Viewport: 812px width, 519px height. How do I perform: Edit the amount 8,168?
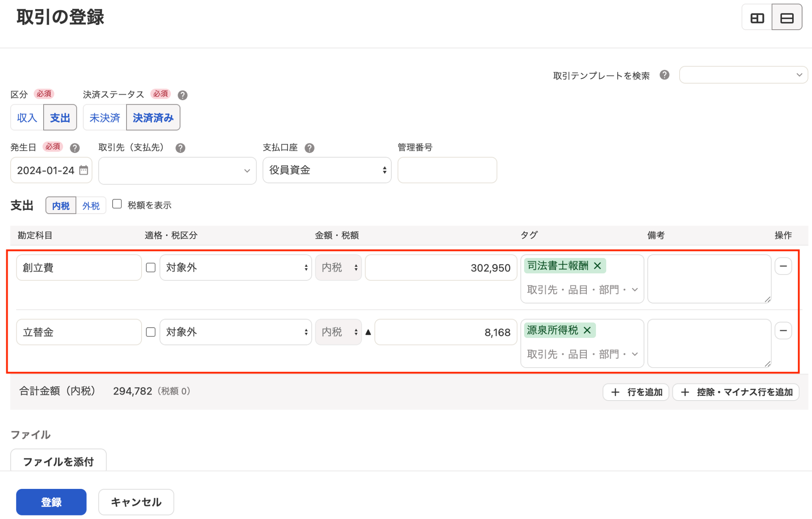click(446, 332)
